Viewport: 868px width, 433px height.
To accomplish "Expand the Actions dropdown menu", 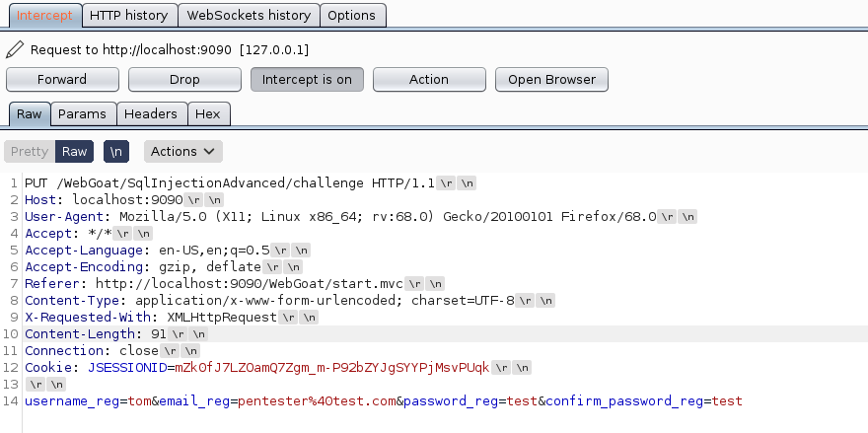I will 183,152.
